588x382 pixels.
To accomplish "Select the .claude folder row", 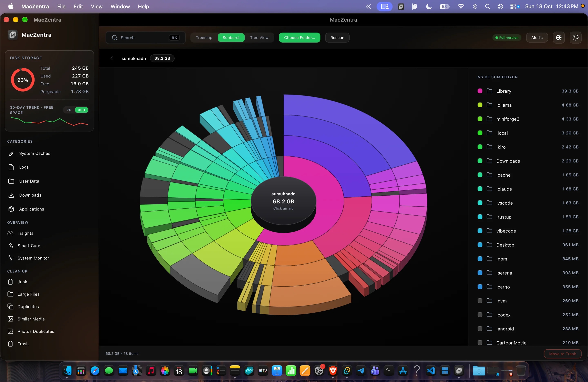I will pos(528,189).
